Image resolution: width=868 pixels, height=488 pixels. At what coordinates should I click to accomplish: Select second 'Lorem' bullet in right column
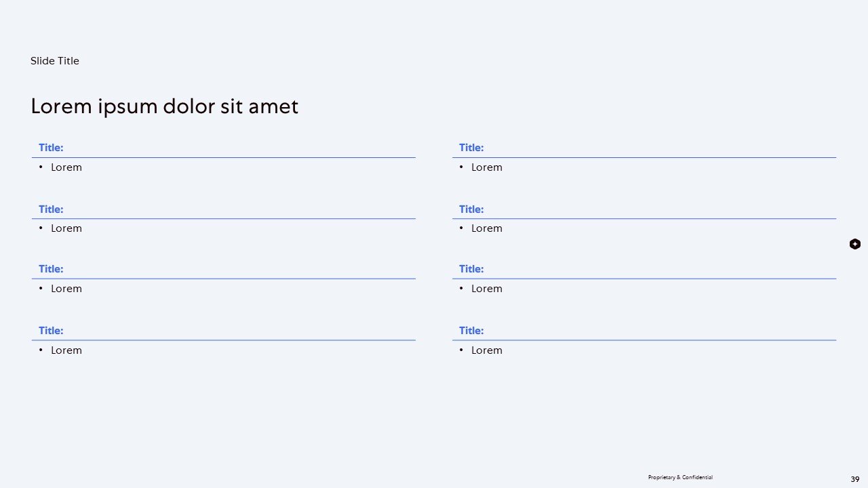pyautogui.click(x=487, y=228)
